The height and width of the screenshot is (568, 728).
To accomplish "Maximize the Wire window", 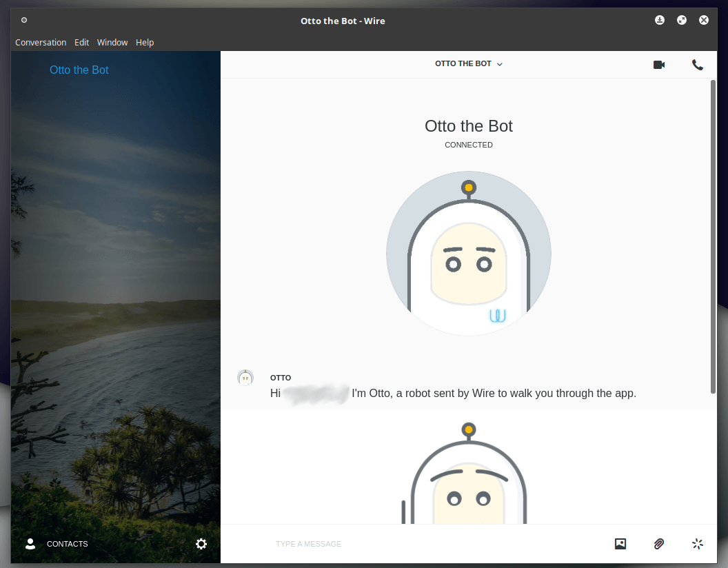I will 682,20.
